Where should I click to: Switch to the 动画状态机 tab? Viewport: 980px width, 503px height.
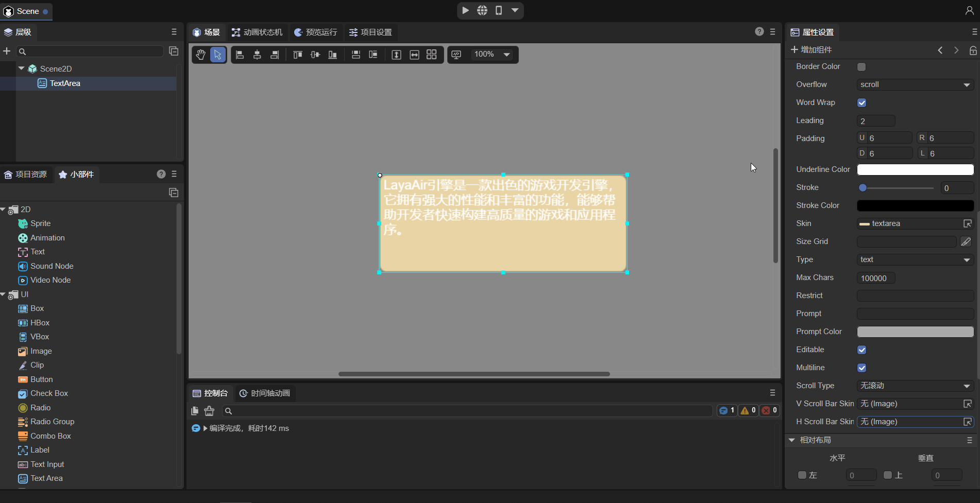[257, 32]
